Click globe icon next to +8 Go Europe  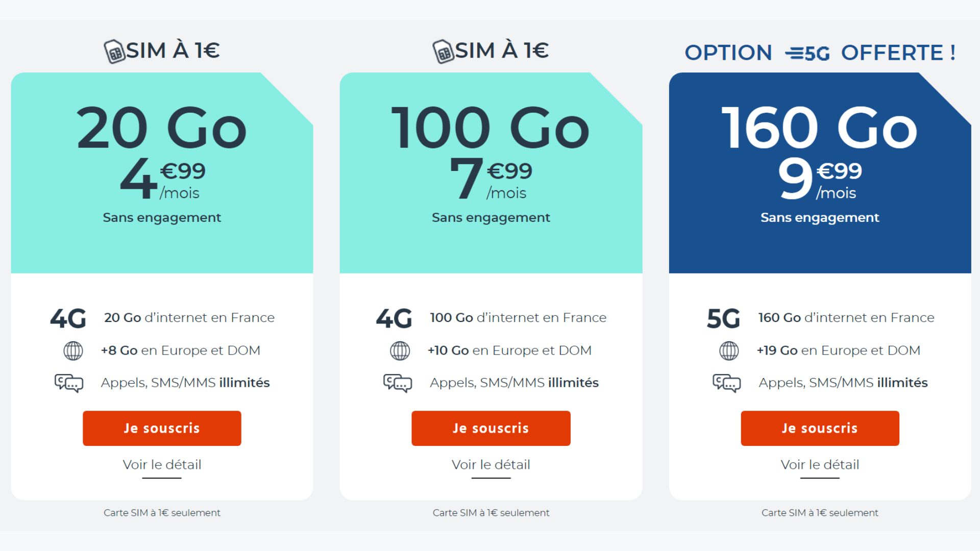[73, 351]
